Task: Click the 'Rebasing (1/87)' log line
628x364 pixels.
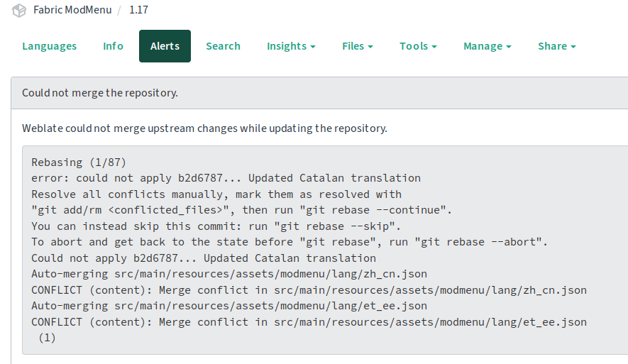Action: pos(79,162)
